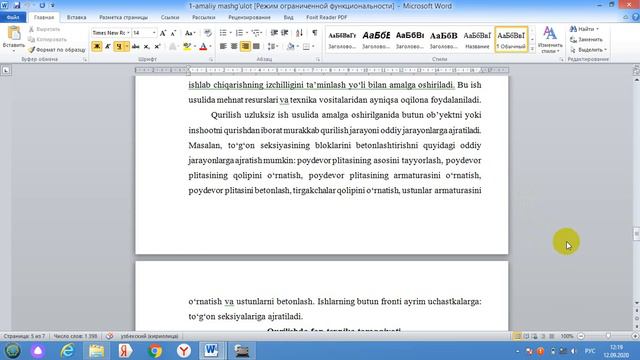Apply yellow text highlight color
Image resolution: width=640 pixels, height=360 pixels.
pyautogui.click(x=187, y=47)
